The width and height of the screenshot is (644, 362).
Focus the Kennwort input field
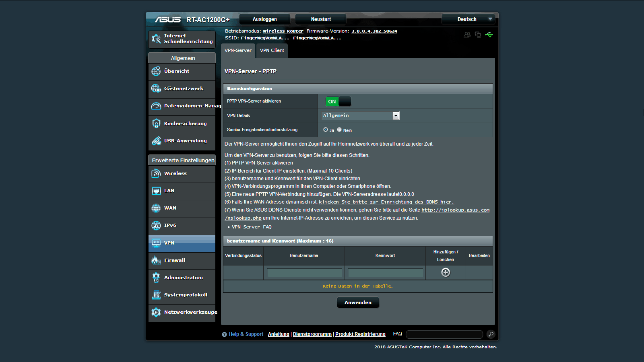(x=385, y=273)
